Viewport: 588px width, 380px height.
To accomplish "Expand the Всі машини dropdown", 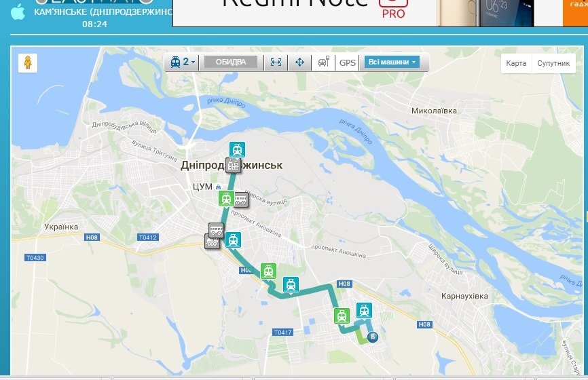I will tap(392, 62).
